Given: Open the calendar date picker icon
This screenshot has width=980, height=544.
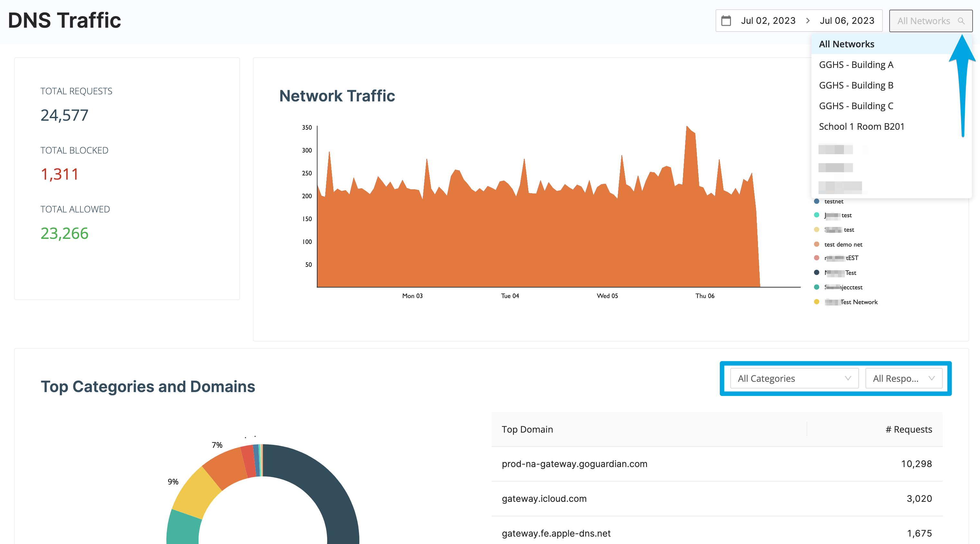Looking at the screenshot, I should pos(726,21).
